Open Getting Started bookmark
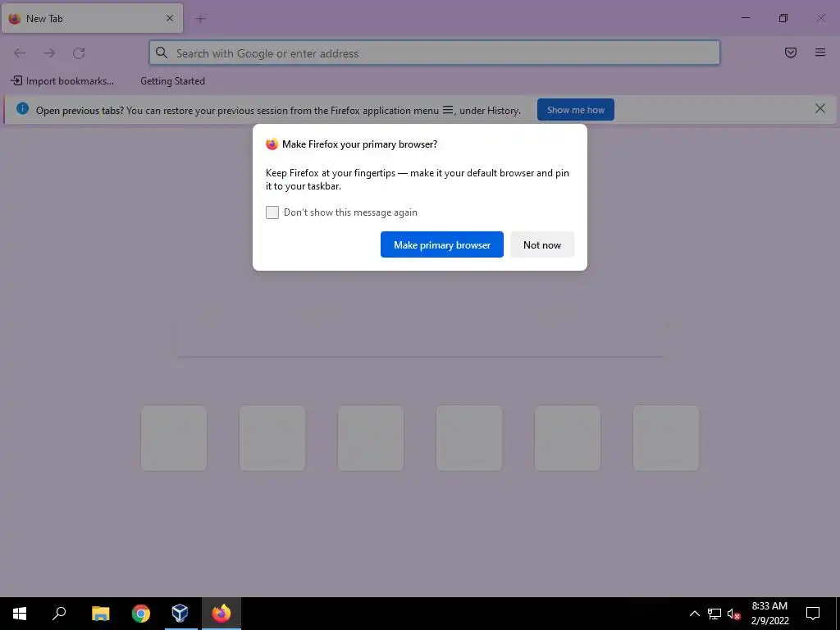Screen dimensions: 840x630 click(x=172, y=81)
